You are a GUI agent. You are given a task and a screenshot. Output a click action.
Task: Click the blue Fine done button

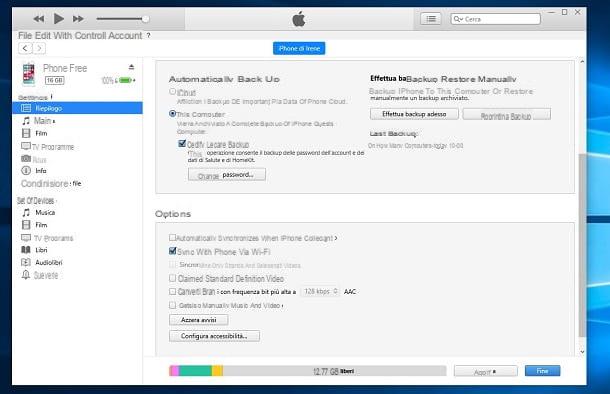[x=542, y=371]
